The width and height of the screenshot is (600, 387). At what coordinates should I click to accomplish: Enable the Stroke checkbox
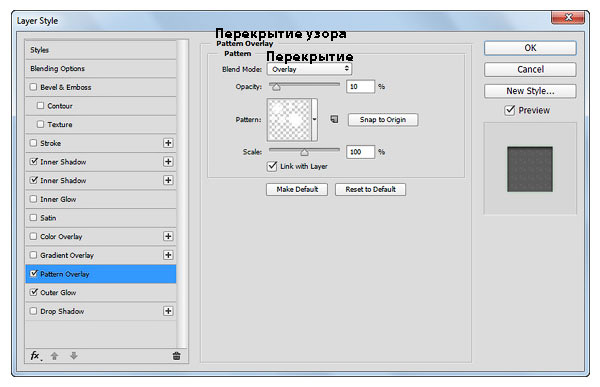[x=34, y=143]
